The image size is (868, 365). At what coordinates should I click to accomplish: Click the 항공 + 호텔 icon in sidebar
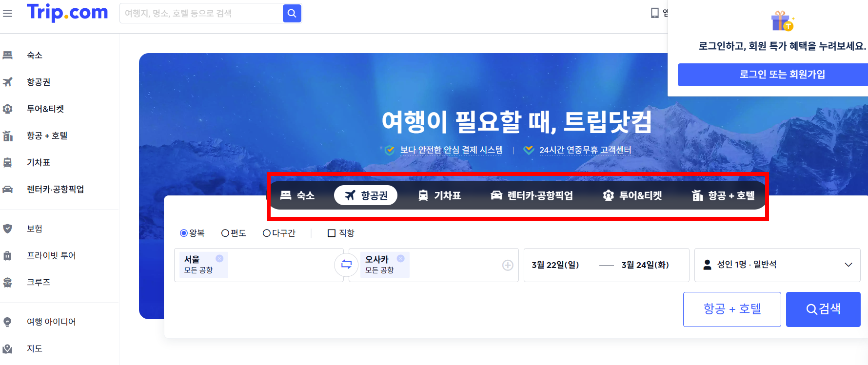pyautogui.click(x=8, y=135)
